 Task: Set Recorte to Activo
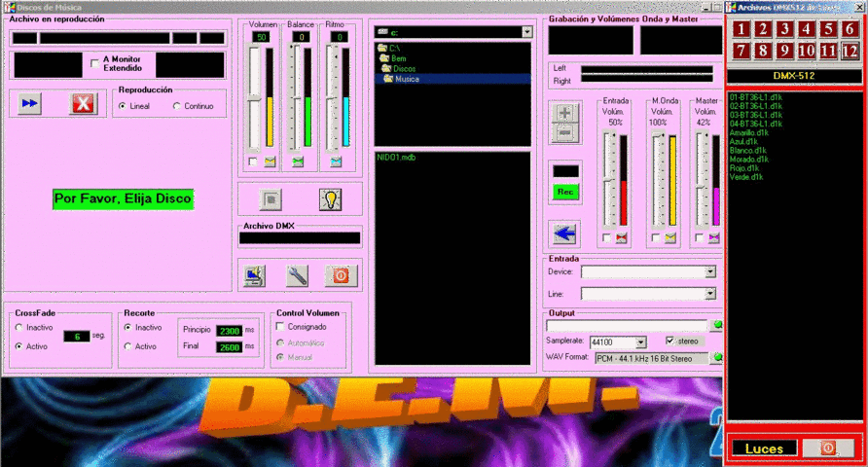[128, 346]
